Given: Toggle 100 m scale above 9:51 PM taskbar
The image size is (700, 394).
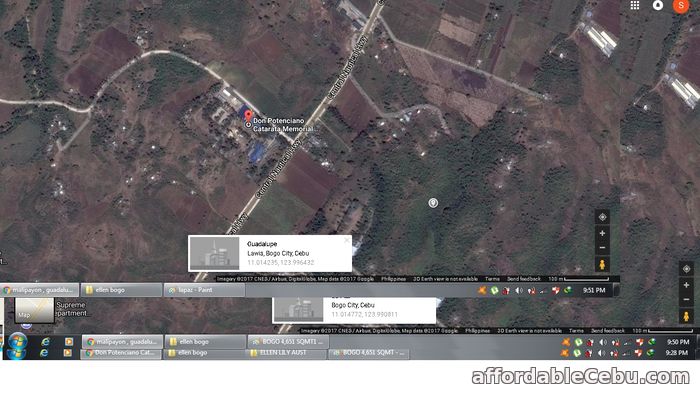Looking at the screenshot, I should pyautogui.click(x=579, y=279).
